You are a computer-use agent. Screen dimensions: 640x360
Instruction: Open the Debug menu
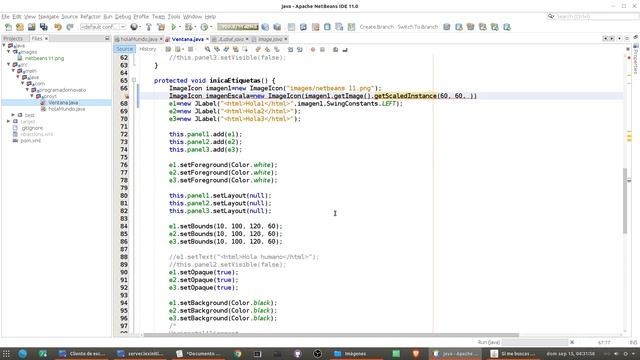coord(122,17)
